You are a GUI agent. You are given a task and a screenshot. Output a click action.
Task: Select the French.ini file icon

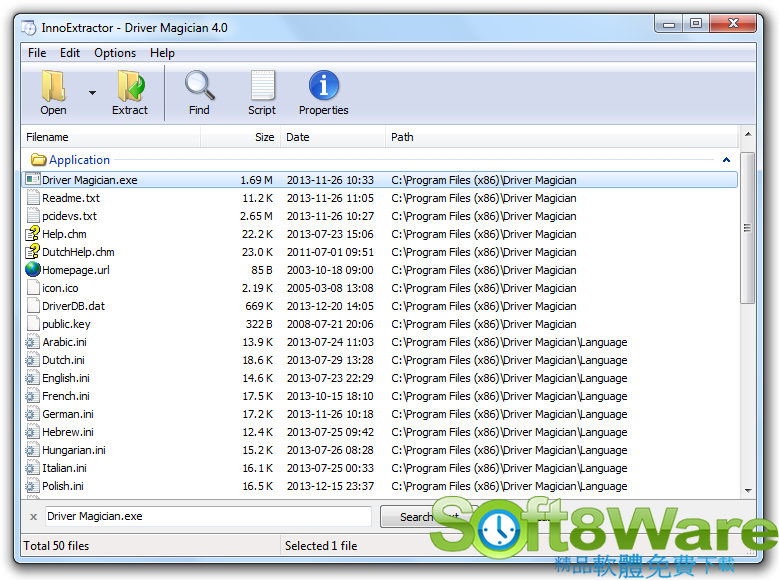(32, 396)
